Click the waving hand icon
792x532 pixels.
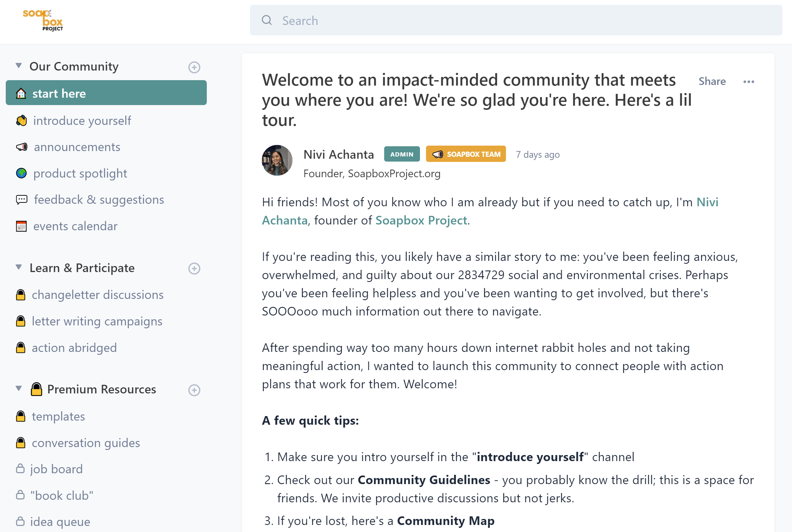pyautogui.click(x=21, y=120)
